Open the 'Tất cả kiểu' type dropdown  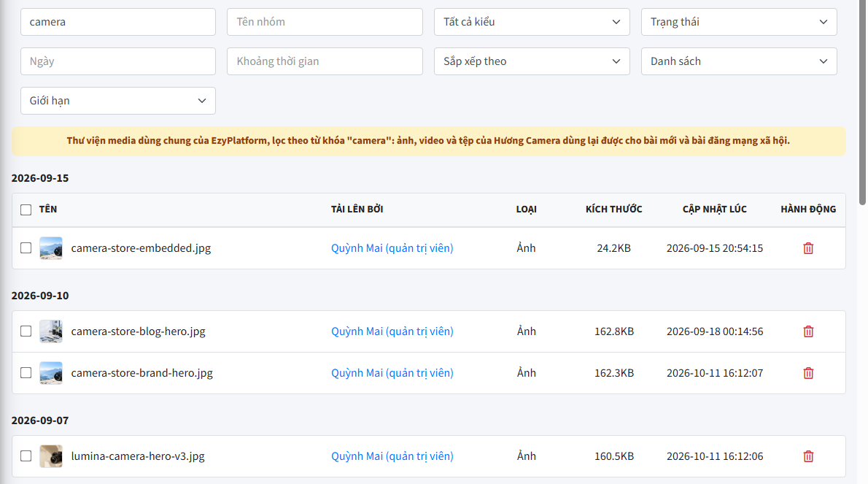[532, 22]
